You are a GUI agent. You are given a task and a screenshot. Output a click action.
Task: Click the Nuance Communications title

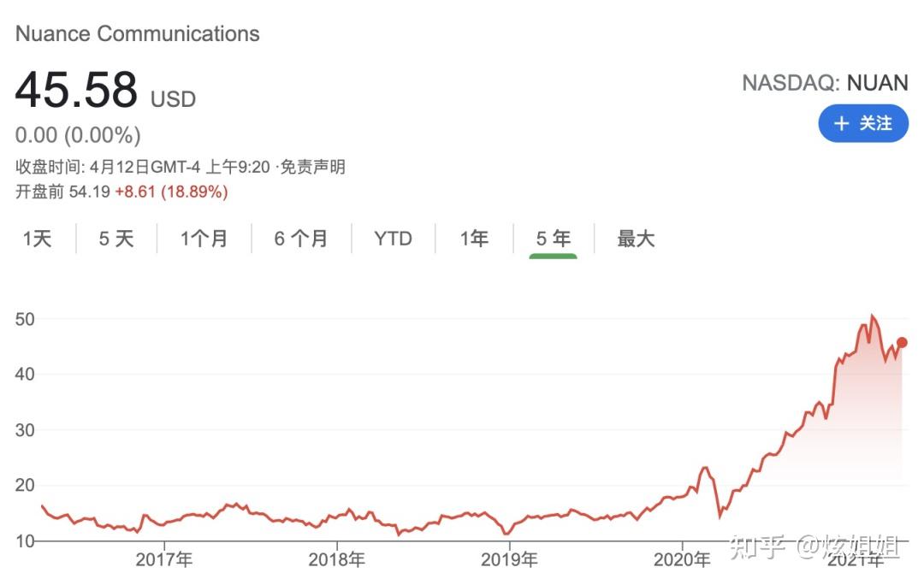(x=137, y=33)
